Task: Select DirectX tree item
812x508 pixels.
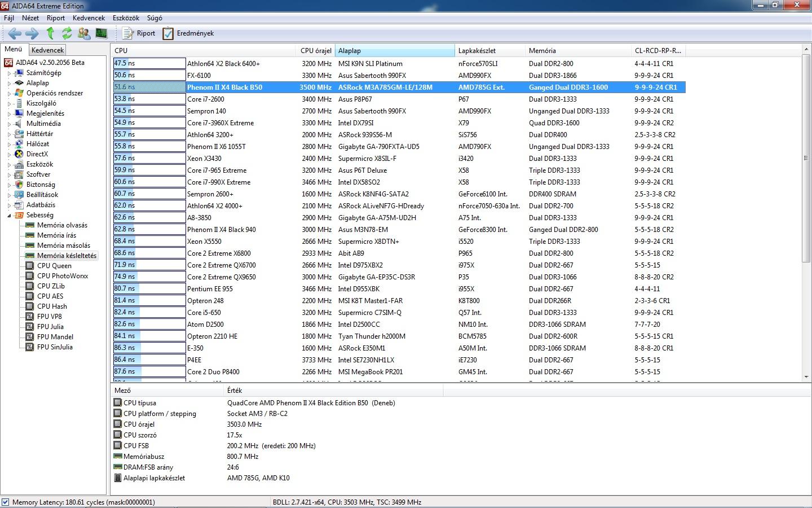Action: [x=37, y=154]
